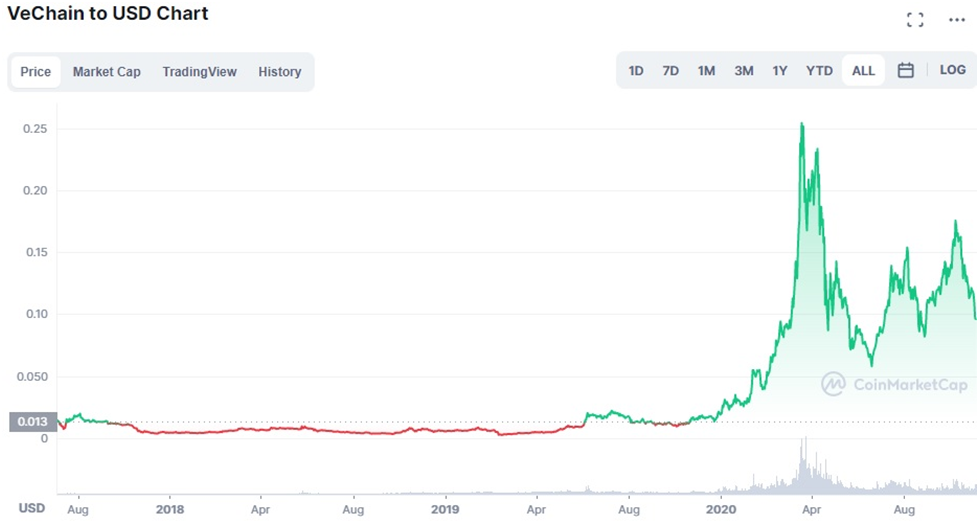979x526 pixels.
Task: Click the 0.15 y-axis value
Action: click(x=35, y=252)
